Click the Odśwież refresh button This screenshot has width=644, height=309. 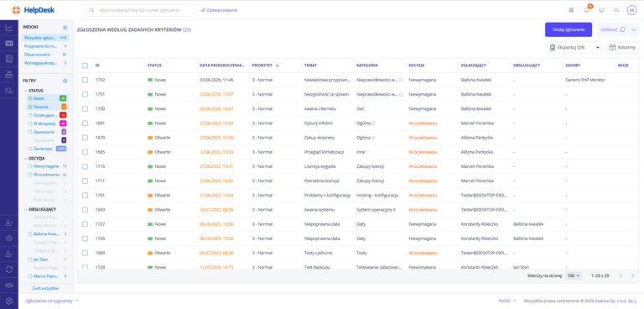[612, 29]
